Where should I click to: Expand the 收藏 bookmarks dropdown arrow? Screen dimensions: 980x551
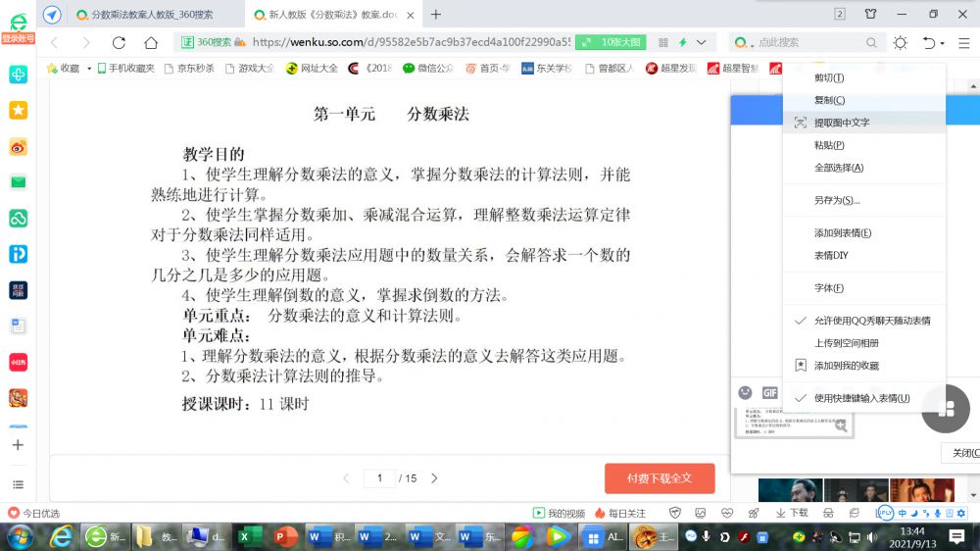click(89, 69)
